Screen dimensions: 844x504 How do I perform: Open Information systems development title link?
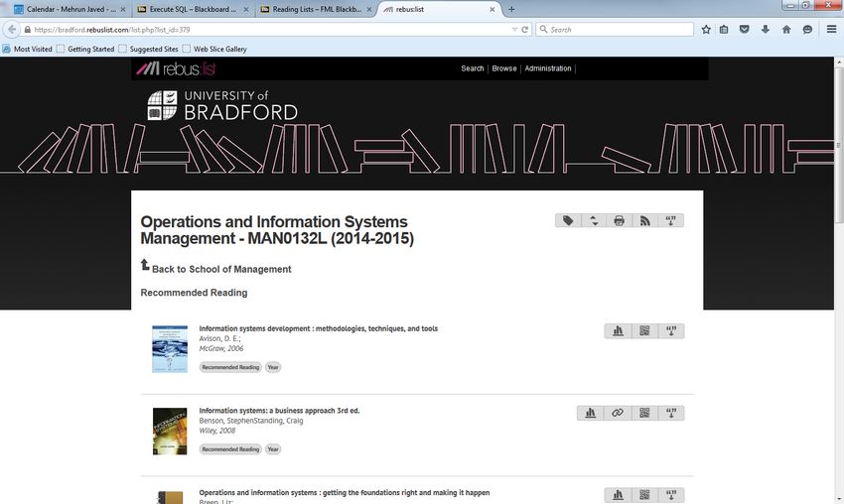click(318, 328)
